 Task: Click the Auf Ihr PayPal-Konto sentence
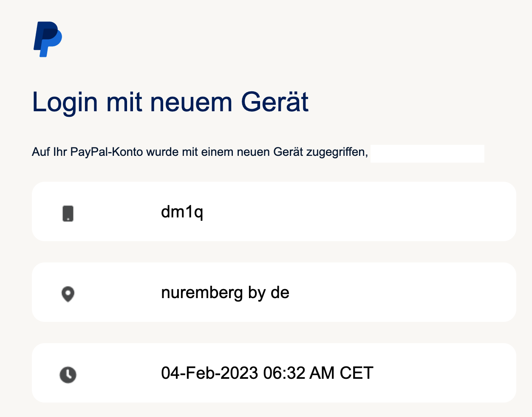click(200, 152)
